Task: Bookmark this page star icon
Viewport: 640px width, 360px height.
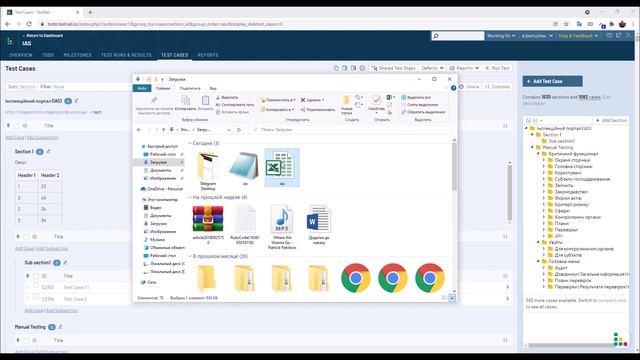Action: (x=566, y=24)
